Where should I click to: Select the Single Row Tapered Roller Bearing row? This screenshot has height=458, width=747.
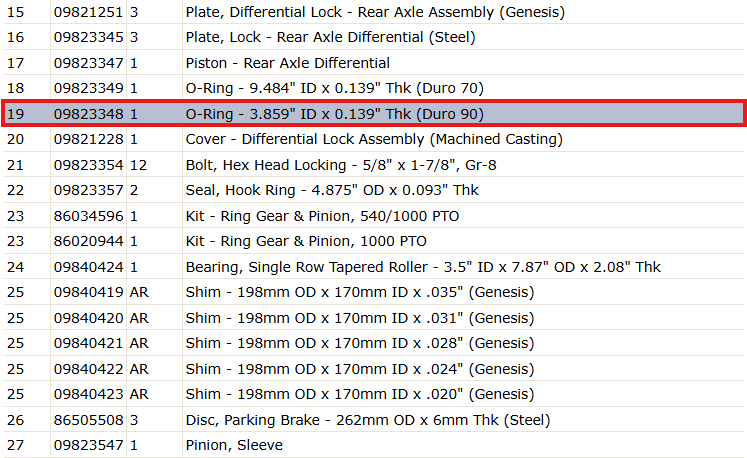pyautogui.click(x=374, y=267)
